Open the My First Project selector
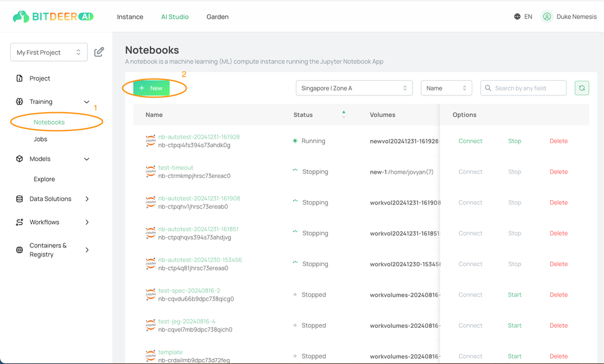604x364 pixels. click(49, 53)
